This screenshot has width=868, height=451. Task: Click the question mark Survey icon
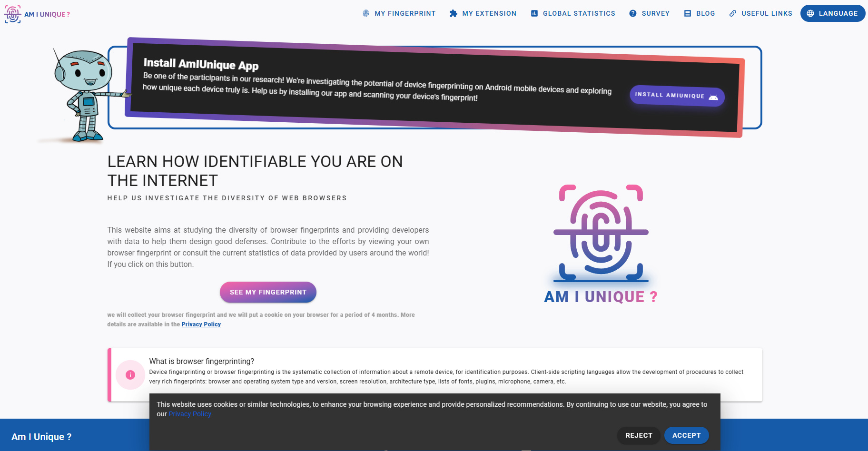633,13
